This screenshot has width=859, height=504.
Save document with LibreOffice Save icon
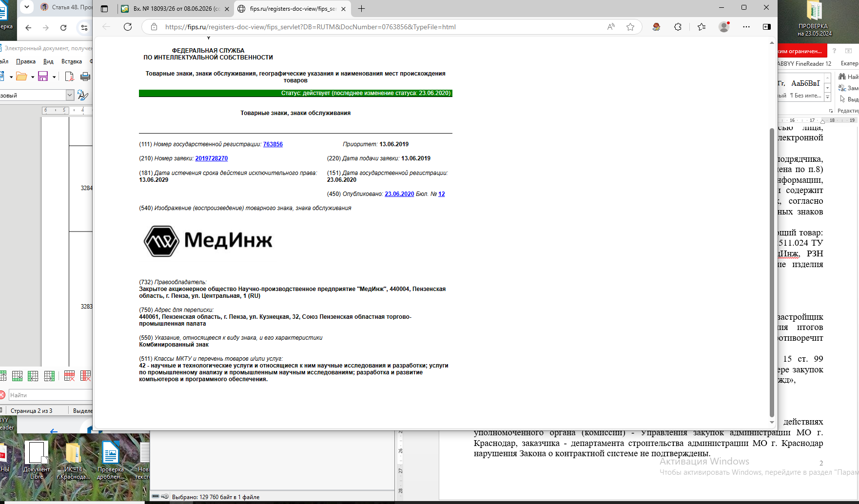[43, 77]
